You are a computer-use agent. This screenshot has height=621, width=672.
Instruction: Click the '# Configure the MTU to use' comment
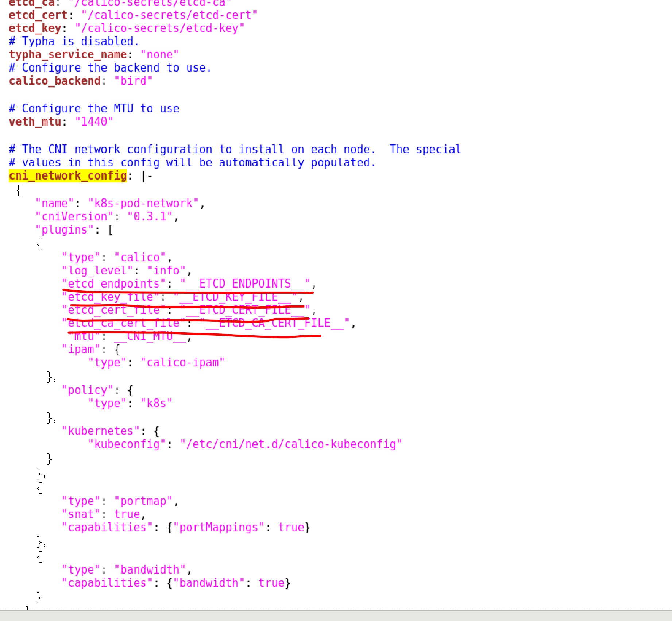pos(94,109)
